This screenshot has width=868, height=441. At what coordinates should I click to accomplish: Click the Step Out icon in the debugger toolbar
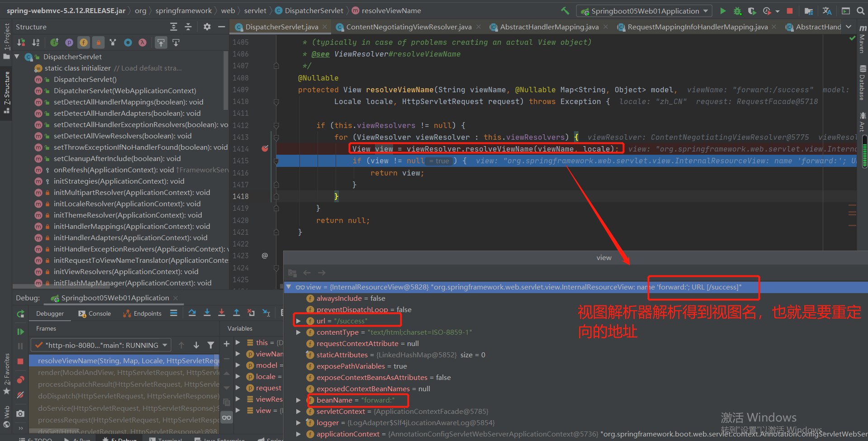(x=236, y=313)
